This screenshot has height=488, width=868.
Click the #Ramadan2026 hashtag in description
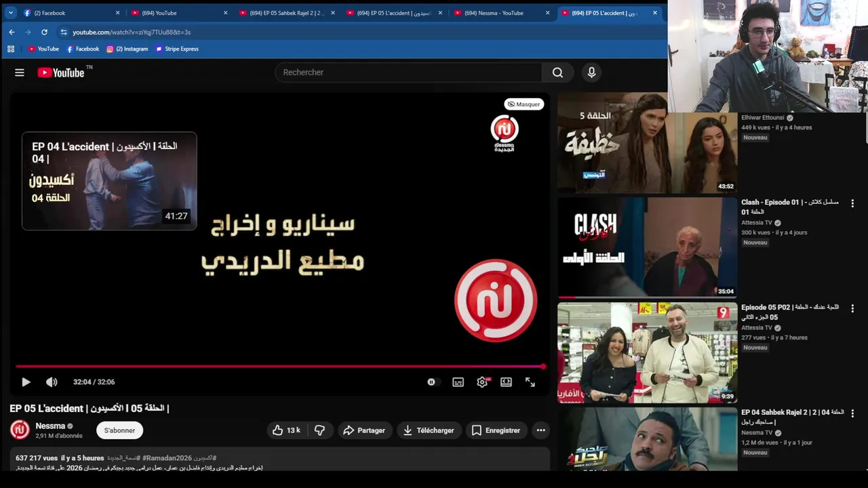point(167,458)
